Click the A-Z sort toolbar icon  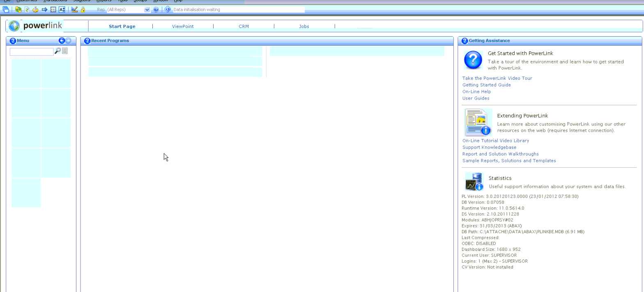62,9
